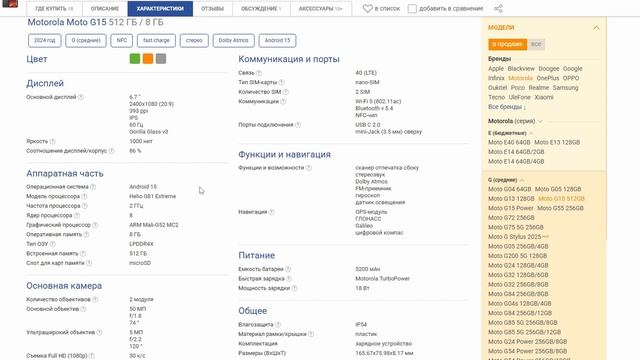640x360 pixels.
Task: Open the 'АКСЕССУАРЫ' tab
Action: coord(320,9)
